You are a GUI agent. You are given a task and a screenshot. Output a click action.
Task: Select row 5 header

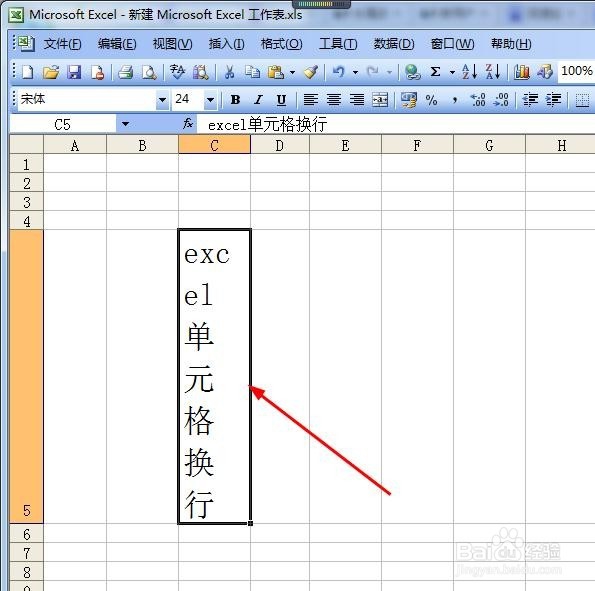point(27,376)
